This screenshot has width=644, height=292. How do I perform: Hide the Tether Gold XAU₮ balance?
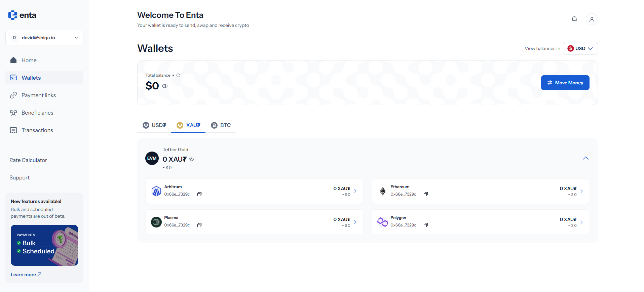(x=191, y=159)
